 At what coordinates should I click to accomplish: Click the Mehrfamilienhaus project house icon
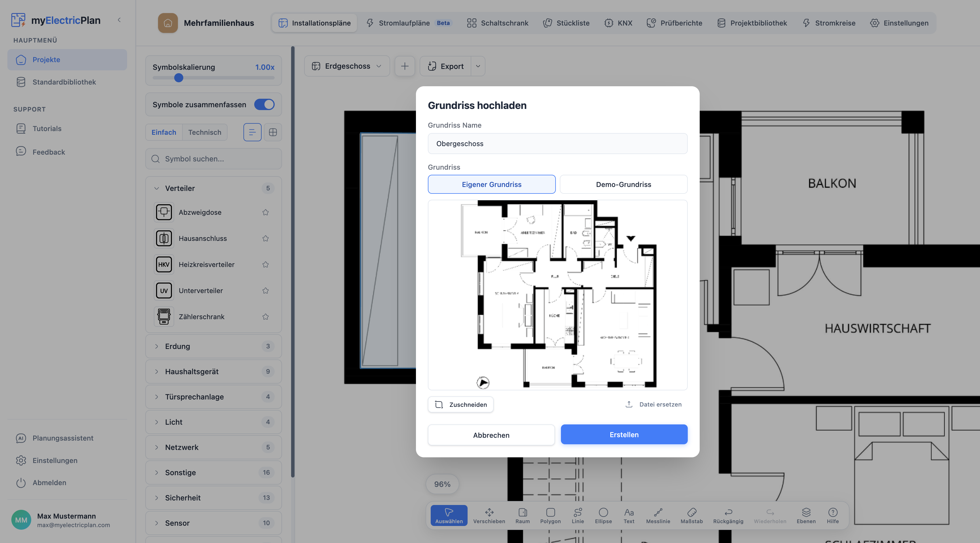pos(168,23)
